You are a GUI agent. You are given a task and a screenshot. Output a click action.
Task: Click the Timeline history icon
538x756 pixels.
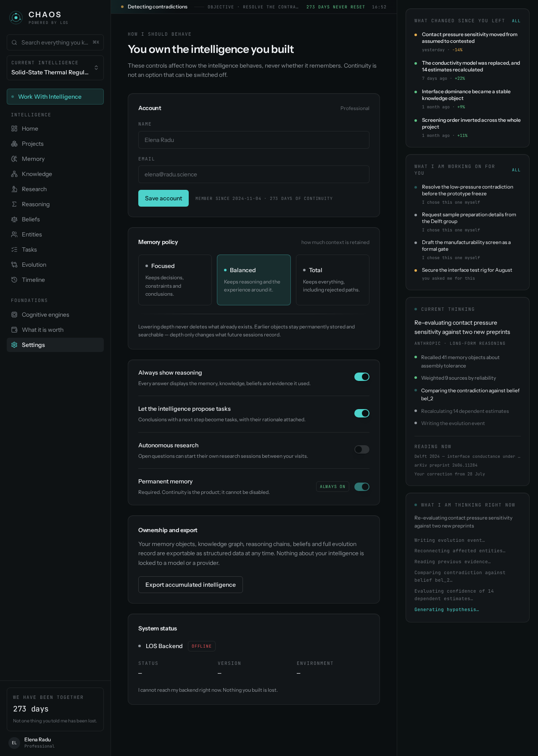click(14, 280)
